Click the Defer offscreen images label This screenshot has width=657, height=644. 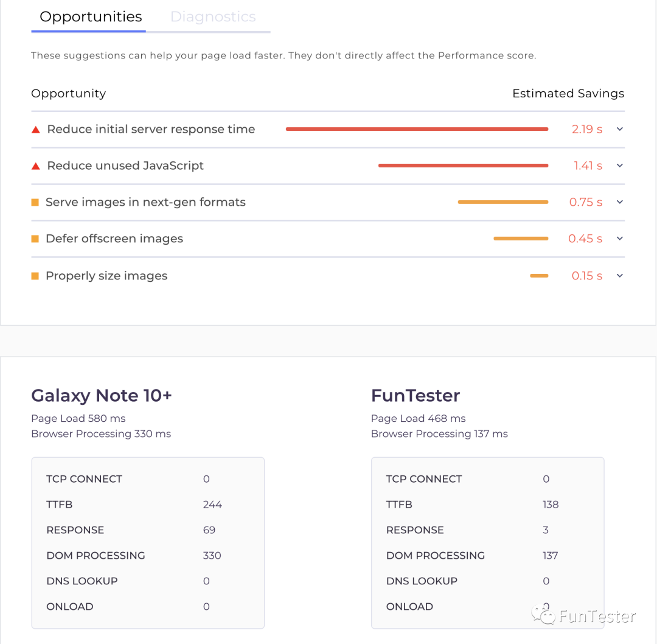tap(114, 239)
